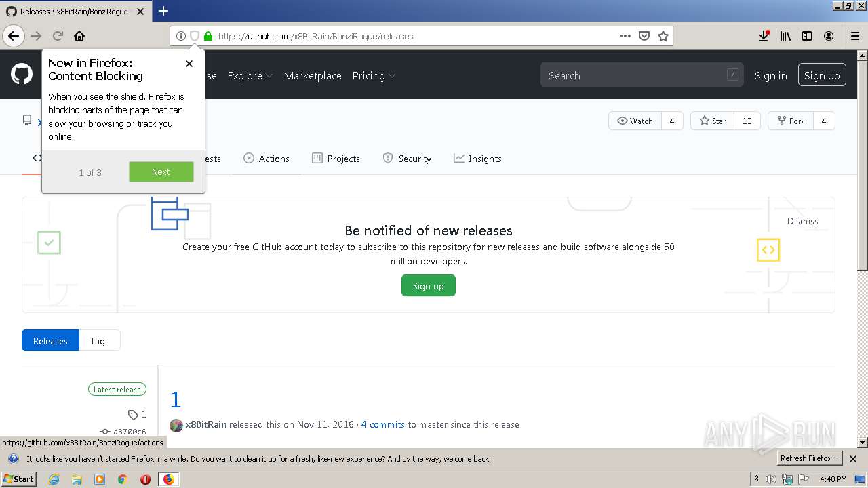Open commit a3700c6 link
The width and height of the screenshot is (868, 488).
coord(123,432)
